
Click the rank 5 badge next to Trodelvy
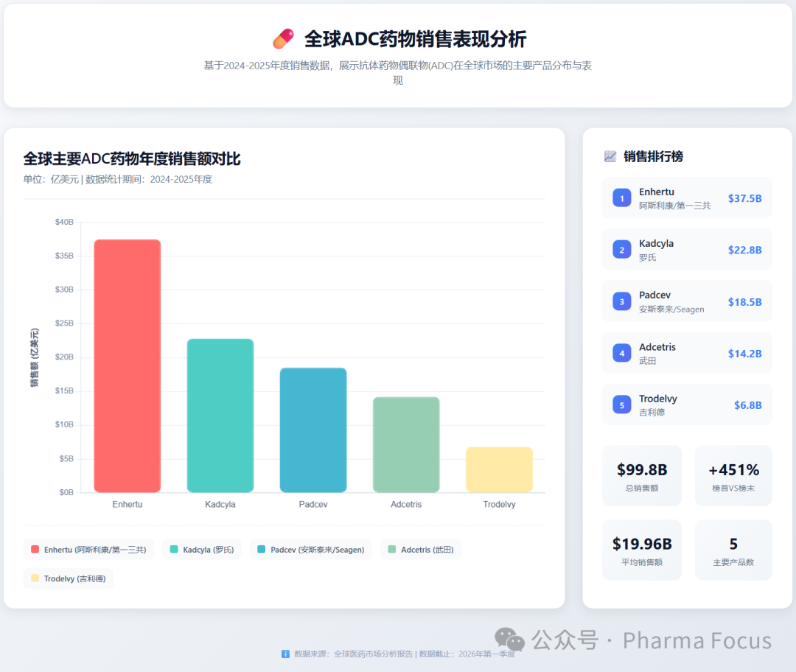point(621,405)
